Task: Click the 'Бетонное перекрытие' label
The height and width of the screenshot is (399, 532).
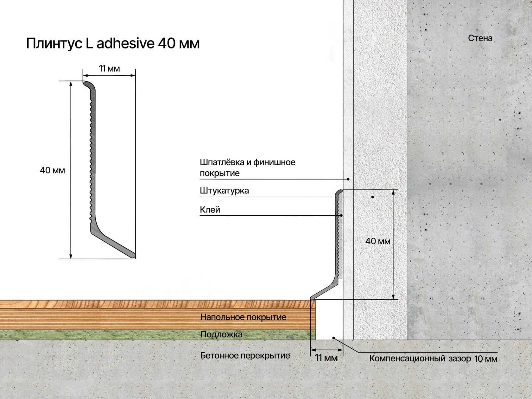Action: tap(245, 356)
